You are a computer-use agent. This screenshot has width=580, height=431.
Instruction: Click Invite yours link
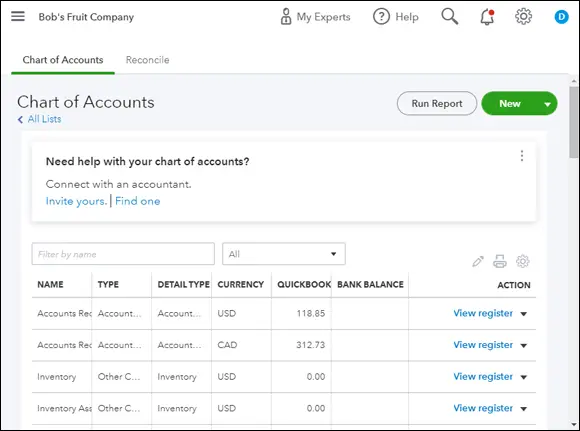[x=76, y=201]
